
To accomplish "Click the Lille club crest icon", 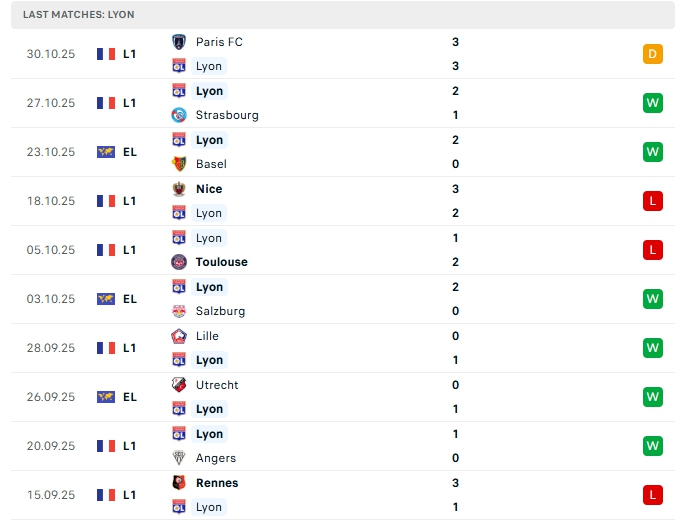I will click(180, 336).
